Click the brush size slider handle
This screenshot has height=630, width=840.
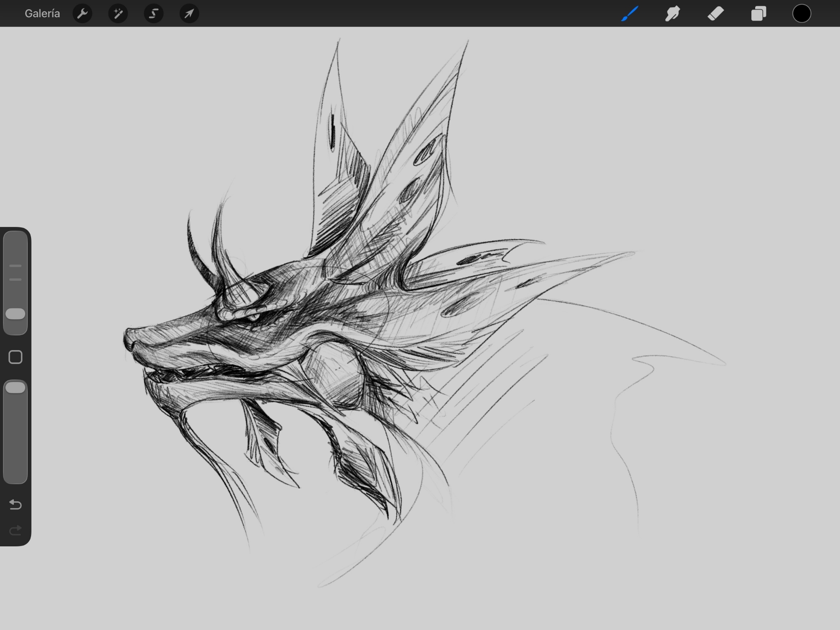pyautogui.click(x=16, y=314)
